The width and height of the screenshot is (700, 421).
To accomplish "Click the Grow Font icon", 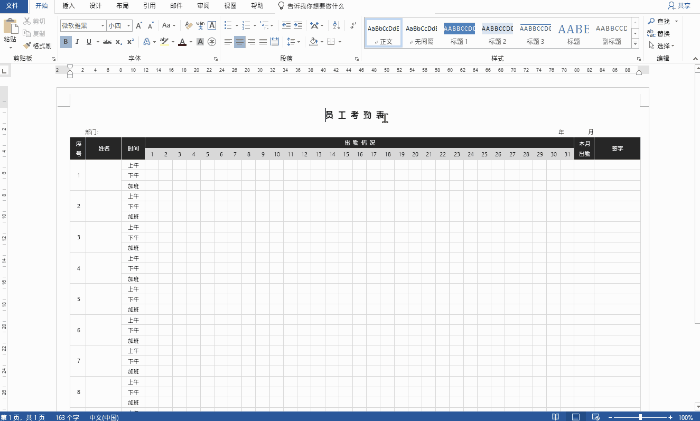I will coord(139,26).
